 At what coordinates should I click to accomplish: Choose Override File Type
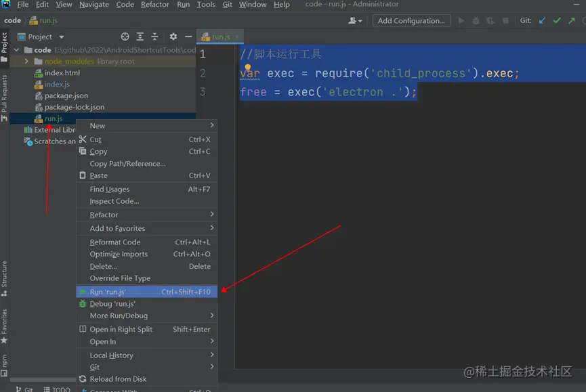pos(146,278)
